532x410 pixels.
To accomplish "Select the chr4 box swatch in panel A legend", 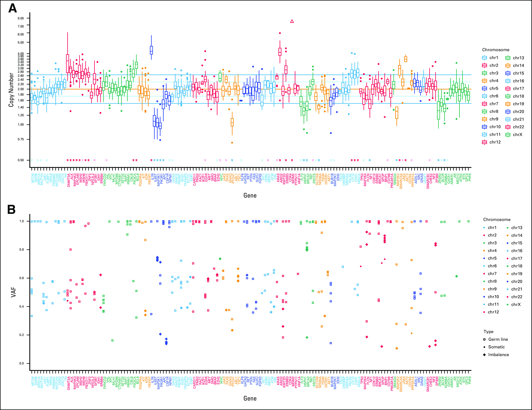I will pyautogui.click(x=485, y=81).
